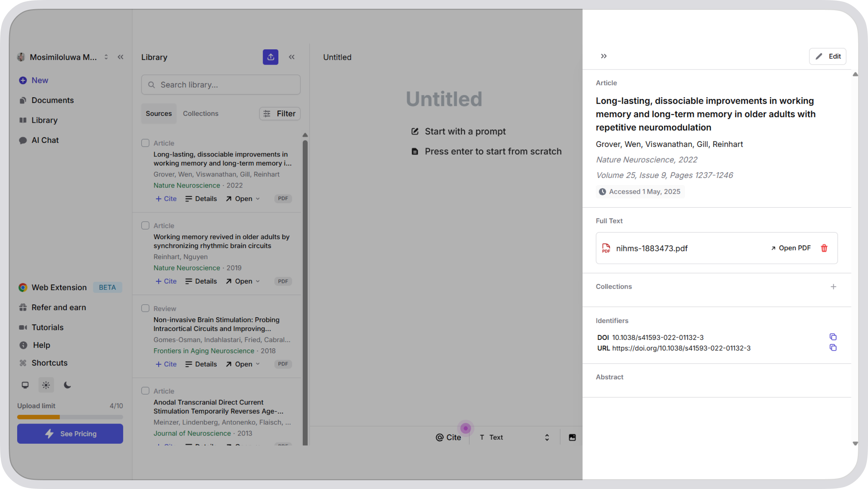Open the Mosimiloluwa account switcher
868x489 pixels.
(64, 57)
